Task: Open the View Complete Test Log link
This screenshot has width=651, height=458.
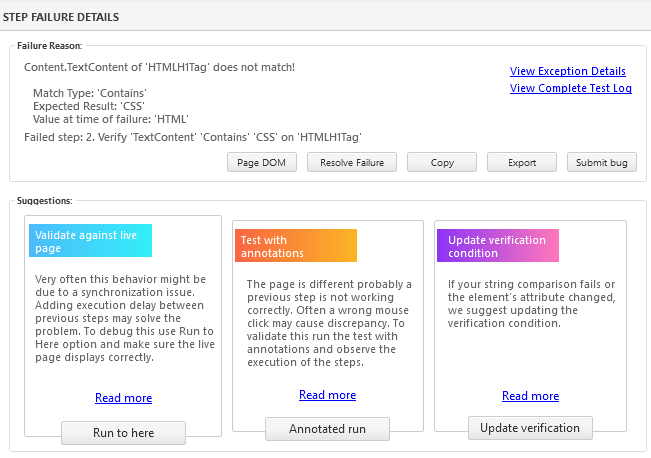Action: pos(570,88)
